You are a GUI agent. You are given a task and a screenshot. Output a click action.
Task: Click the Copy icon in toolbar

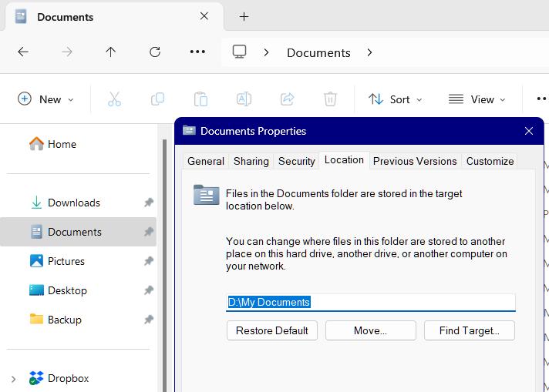[x=157, y=99]
